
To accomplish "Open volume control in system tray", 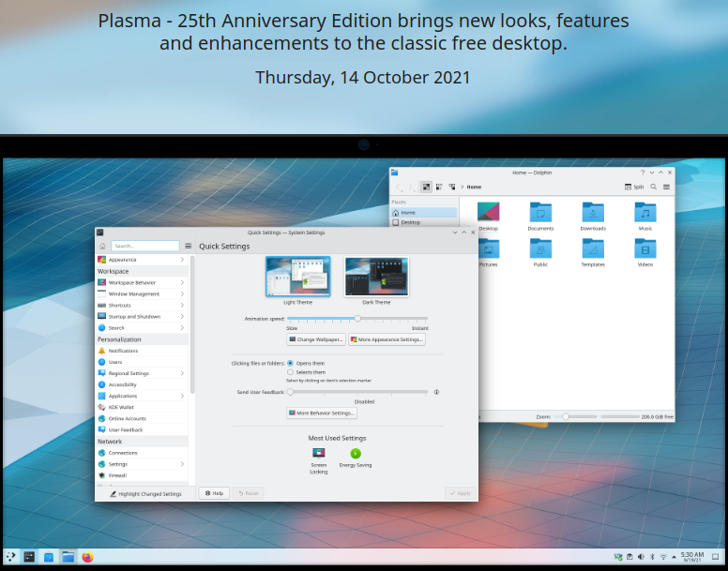I will click(641, 557).
